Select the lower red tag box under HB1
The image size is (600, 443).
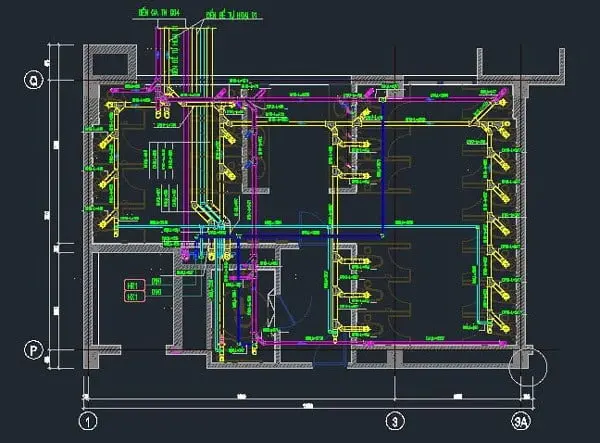click(x=135, y=296)
